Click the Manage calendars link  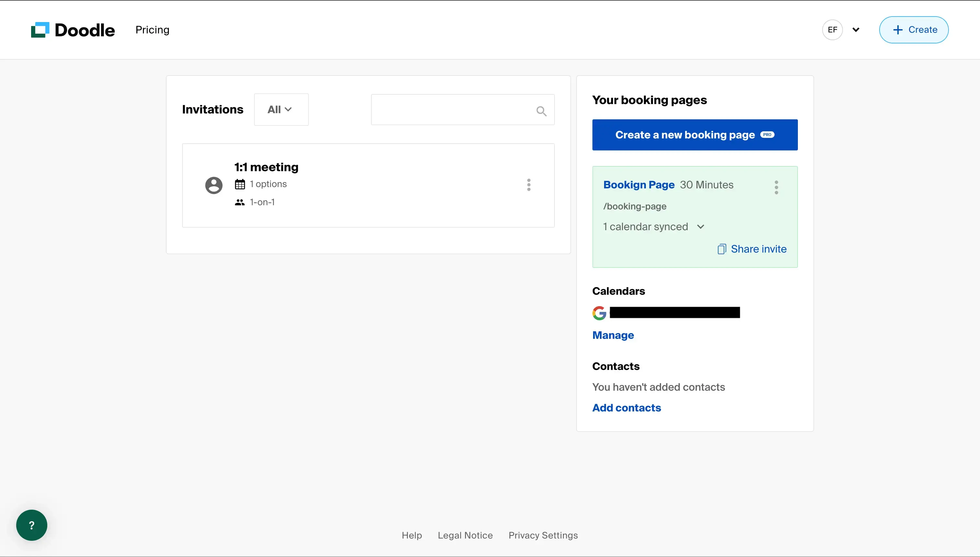(613, 335)
